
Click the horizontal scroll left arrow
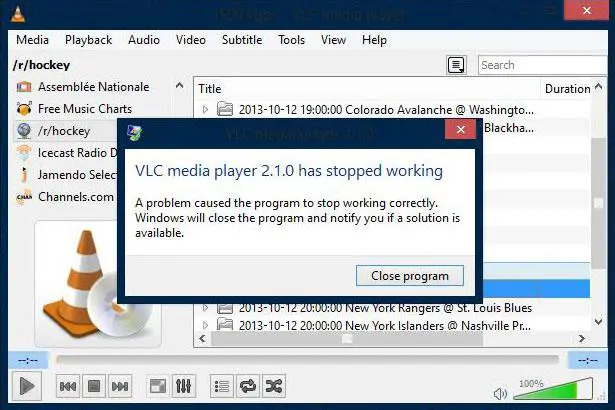(202, 339)
